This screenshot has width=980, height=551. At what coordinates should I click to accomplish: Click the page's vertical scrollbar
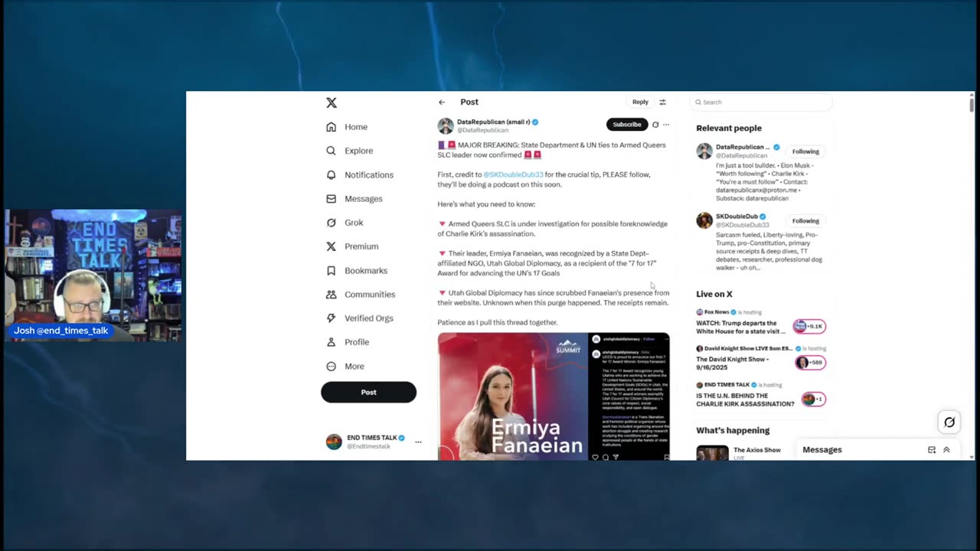tap(972, 104)
